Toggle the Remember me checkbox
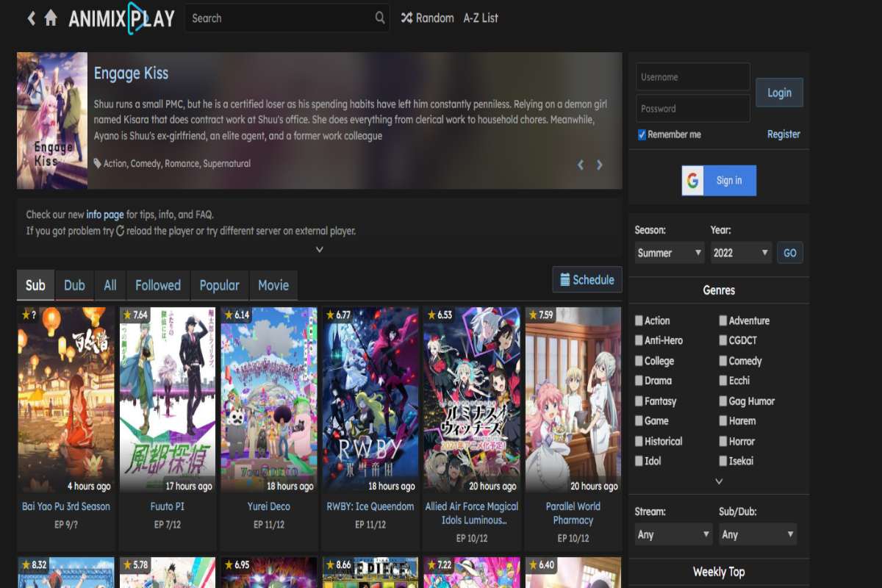Screen dimensions: 882x588 [642, 135]
